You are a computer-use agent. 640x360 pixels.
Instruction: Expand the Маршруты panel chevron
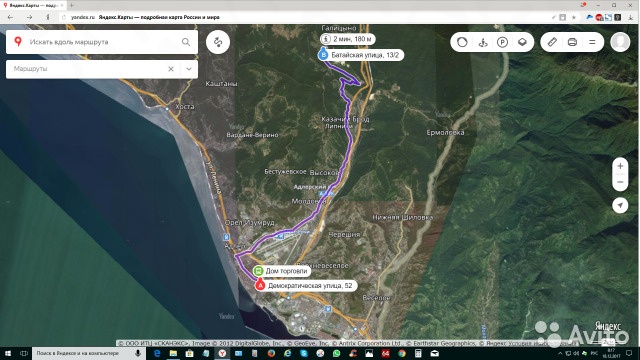[x=189, y=69]
